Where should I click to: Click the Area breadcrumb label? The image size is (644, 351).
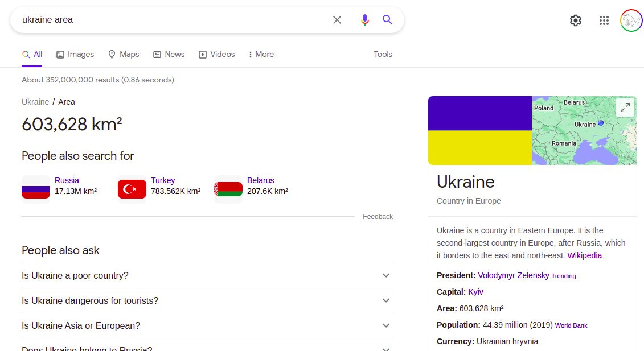[67, 102]
